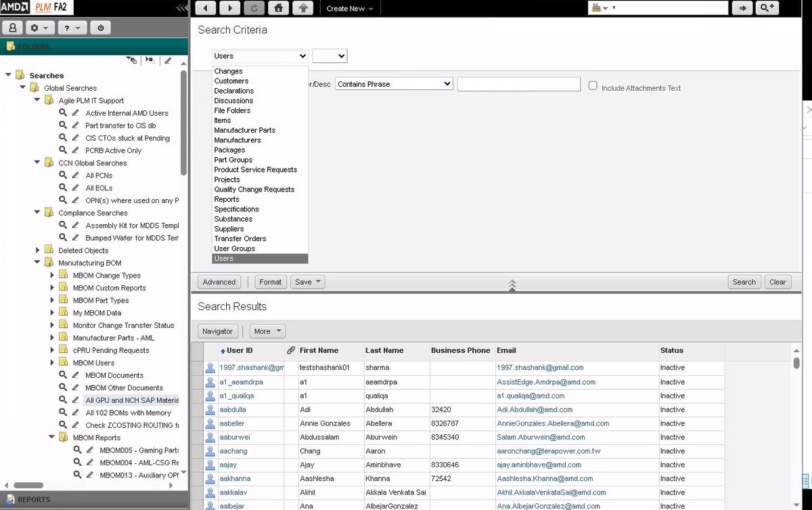Open the quick search object type selector

coord(600,8)
